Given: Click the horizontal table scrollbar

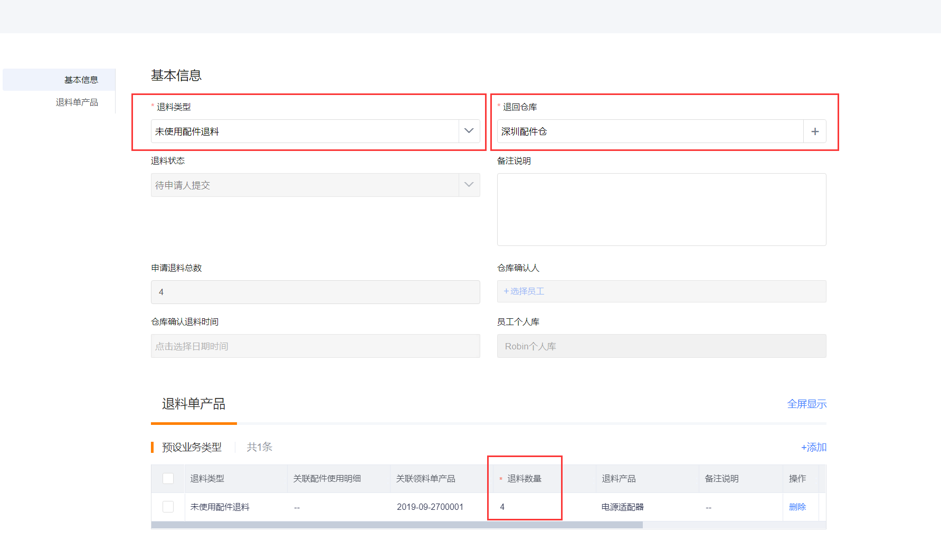Looking at the screenshot, I should 397,525.
